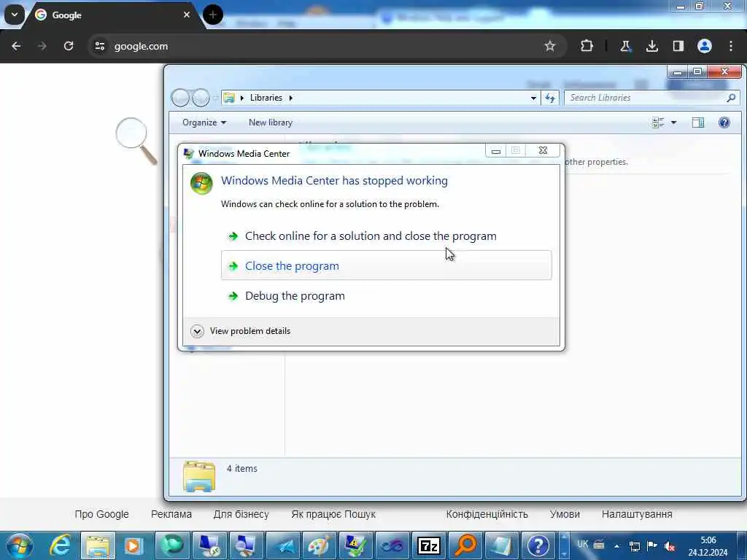747x560 pixels.
Task: Open the address bar history dropdown
Action: click(533, 98)
